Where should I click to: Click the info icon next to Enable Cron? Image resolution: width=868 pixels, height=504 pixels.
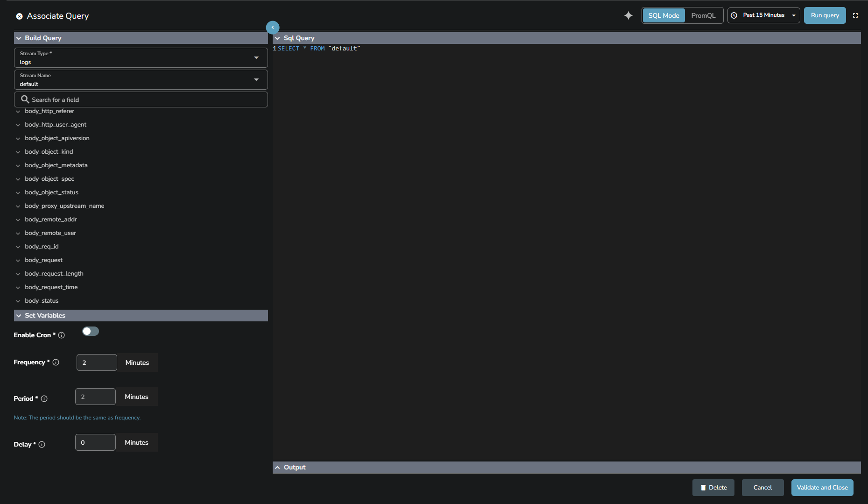click(62, 335)
